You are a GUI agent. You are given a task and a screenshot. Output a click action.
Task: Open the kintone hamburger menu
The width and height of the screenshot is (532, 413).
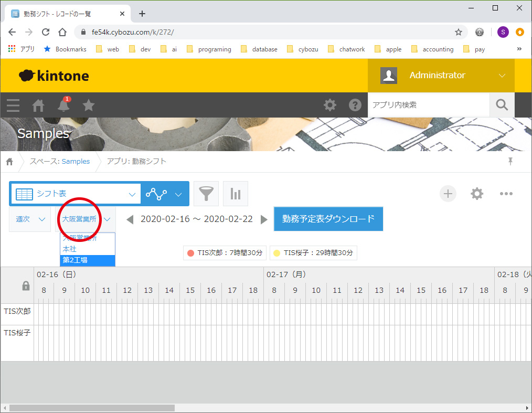(x=13, y=105)
